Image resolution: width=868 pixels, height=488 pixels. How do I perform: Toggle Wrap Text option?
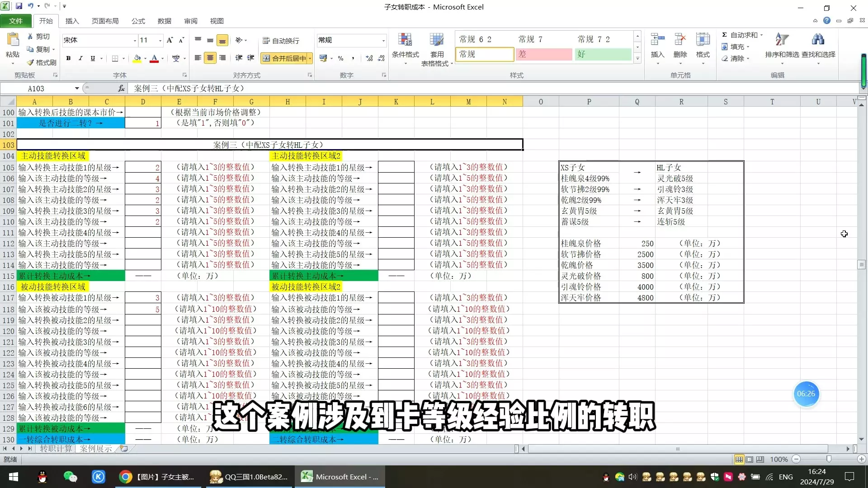pyautogui.click(x=281, y=41)
